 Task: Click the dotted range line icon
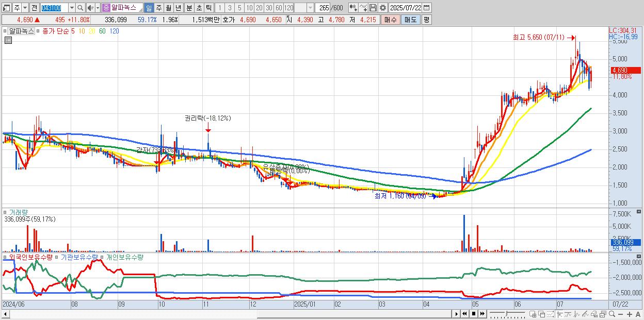tap(550, 314)
